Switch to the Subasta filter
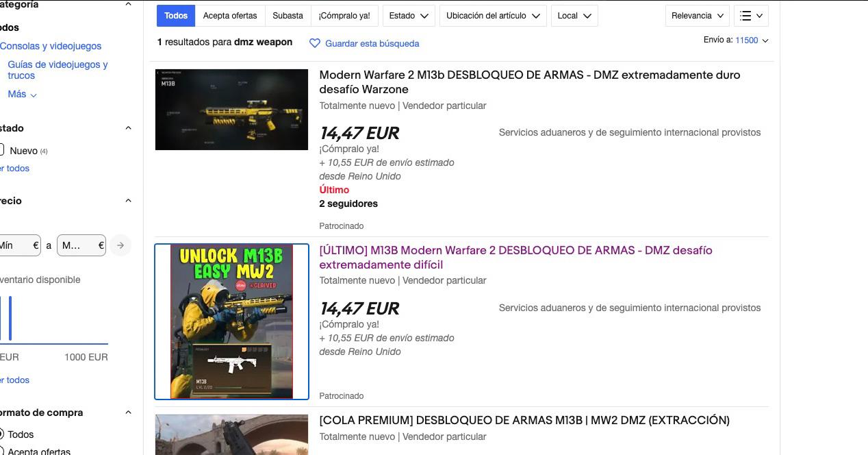This screenshot has height=455, width=868. pos(288,16)
